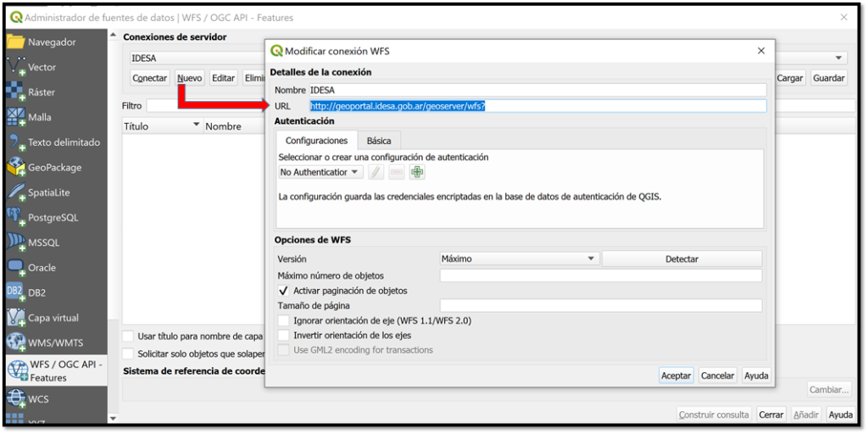Select the WFS / OGC API Features entry
This screenshot has height=434, width=868.
point(55,371)
